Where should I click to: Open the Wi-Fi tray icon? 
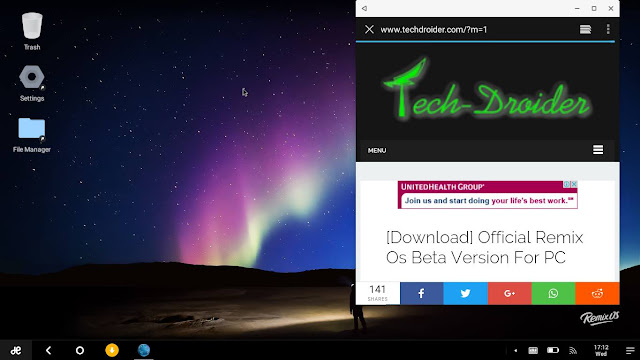pos(573,350)
